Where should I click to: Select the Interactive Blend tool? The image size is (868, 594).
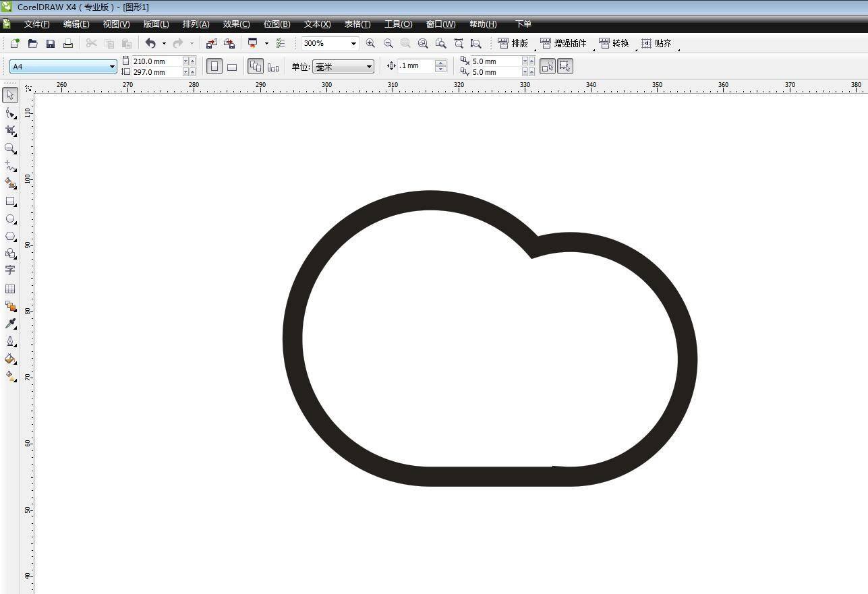pyautogui.click(x=10, y=306)
